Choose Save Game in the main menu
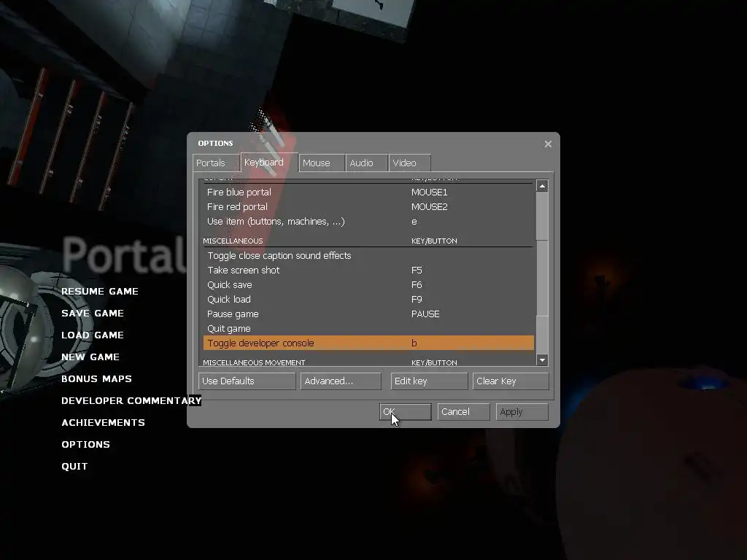 click(x=93, y=314)
